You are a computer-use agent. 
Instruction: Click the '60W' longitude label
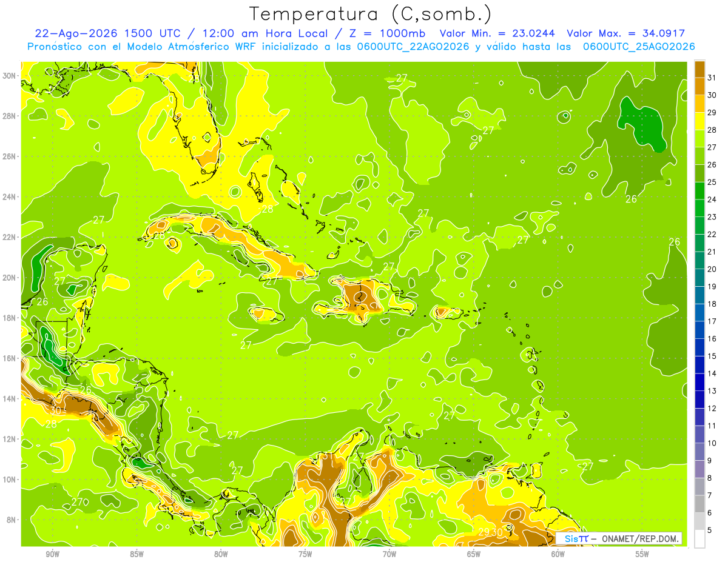(x=558, y=554)
